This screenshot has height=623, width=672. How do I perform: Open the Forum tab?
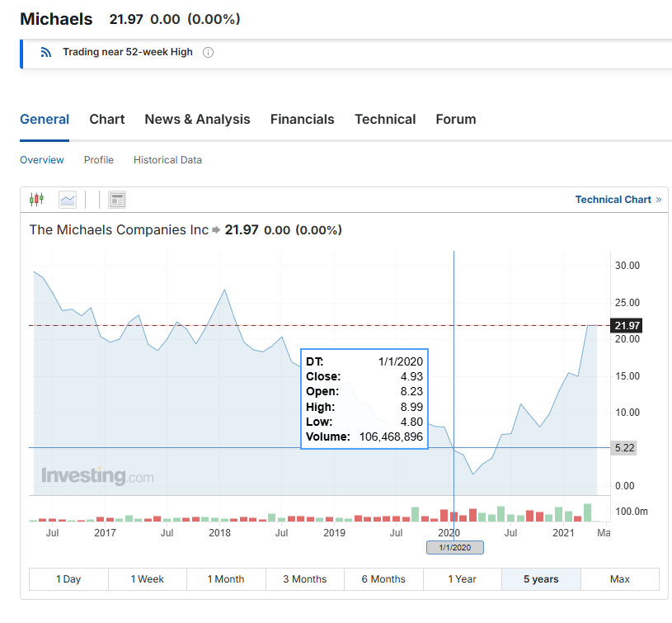pos(456,120)
